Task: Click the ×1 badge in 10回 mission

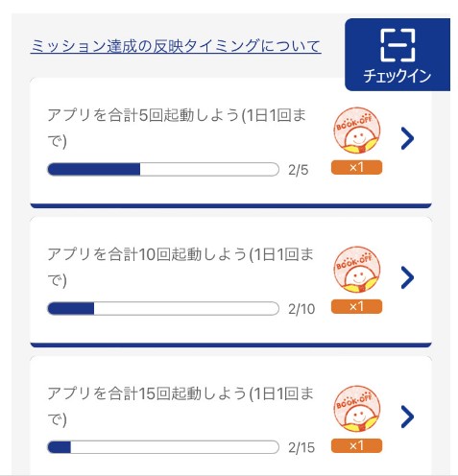Action: (356, 306)
